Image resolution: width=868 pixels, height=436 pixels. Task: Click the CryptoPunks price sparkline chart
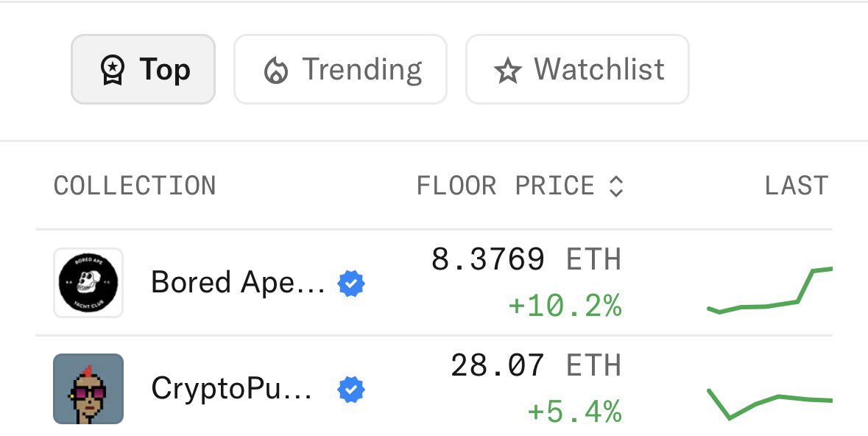pyautogui.click(x=769, y=403)
